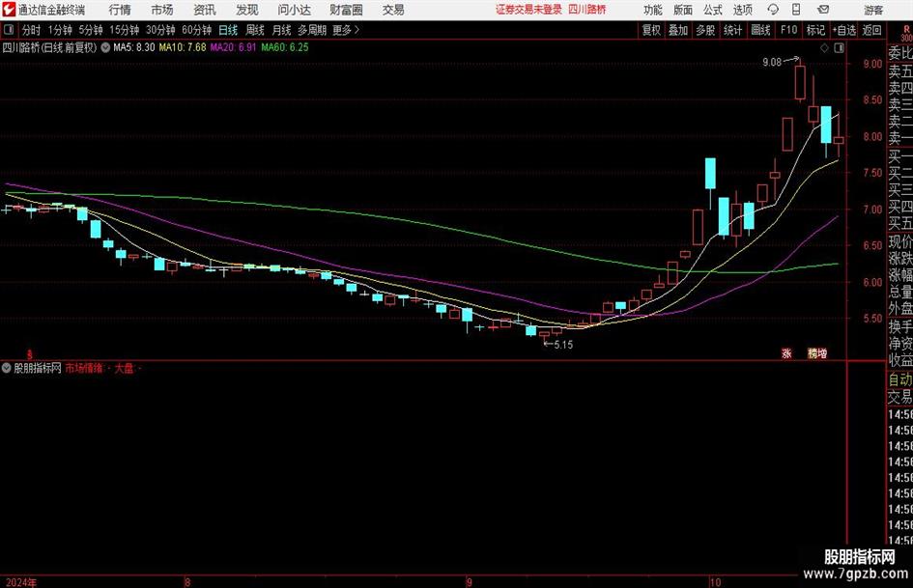Click the 2024年 date axis label

[19, 582]
